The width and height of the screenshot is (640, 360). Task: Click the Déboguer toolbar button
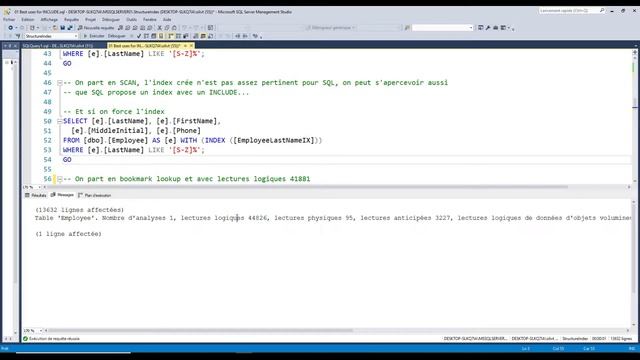pos(117,36)
